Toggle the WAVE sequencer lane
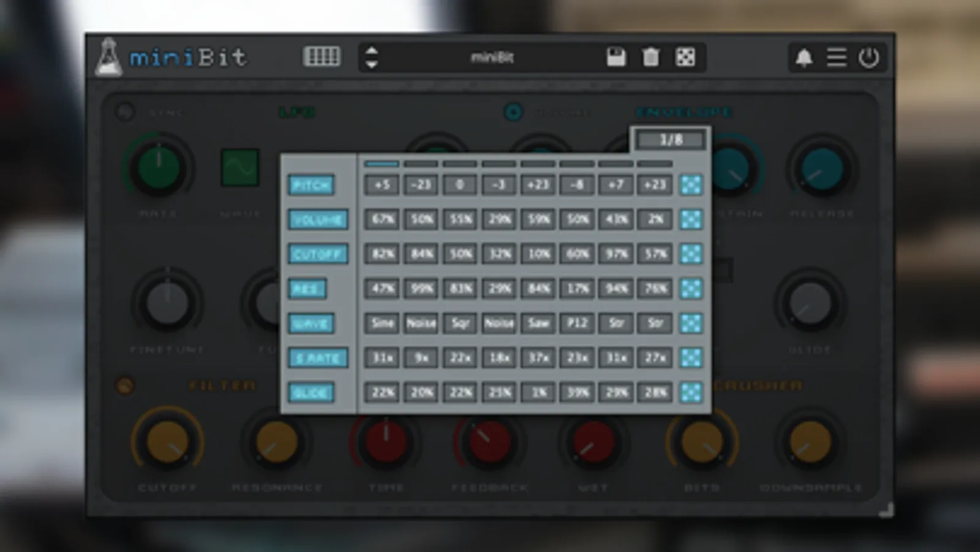This screenshot has width=980, height=552. pos(311,323)
